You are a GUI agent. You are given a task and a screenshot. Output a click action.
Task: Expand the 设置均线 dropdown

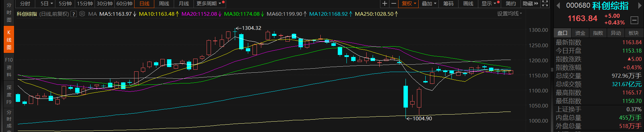pyautogui.click(x=509, y=14)
